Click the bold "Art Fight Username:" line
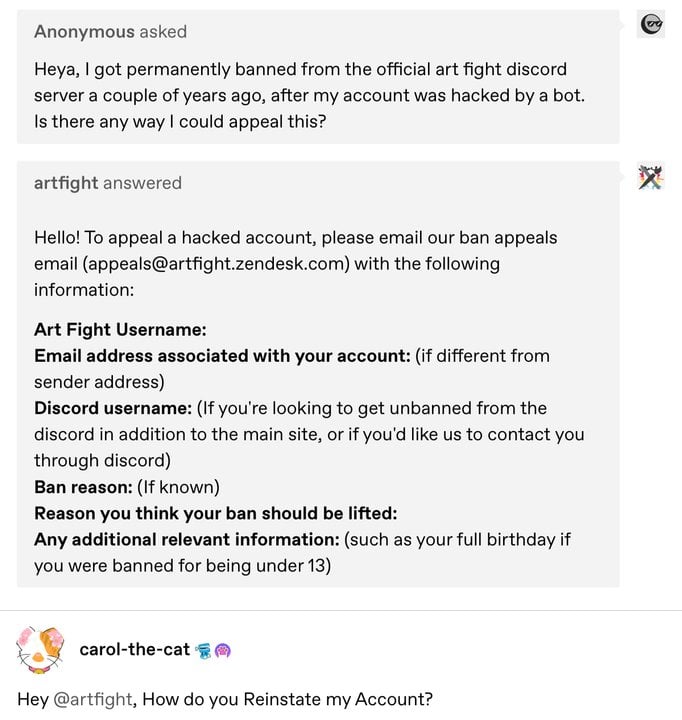 pyautogui.click(x=120, y=330)
